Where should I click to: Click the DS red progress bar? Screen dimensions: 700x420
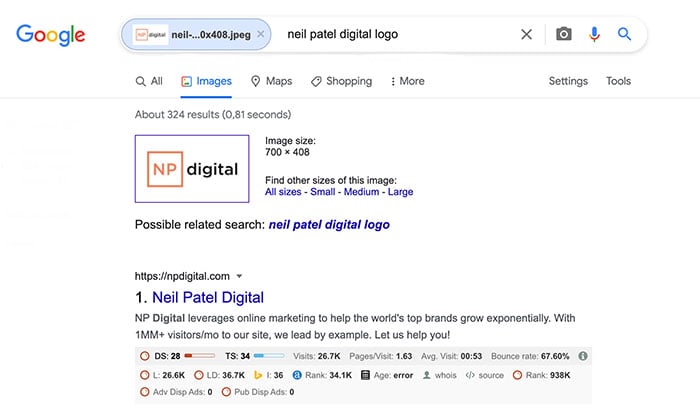pyautogui.click(x=200, y=356)
